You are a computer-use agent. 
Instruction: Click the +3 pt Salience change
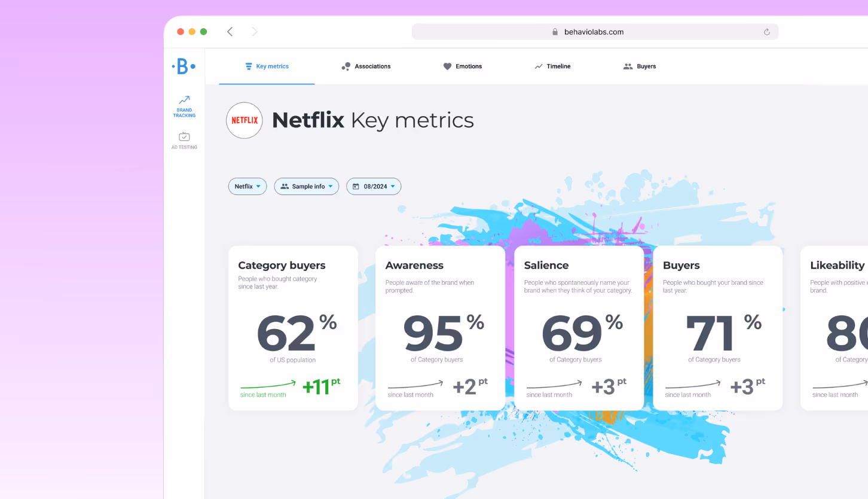(609, 387)
